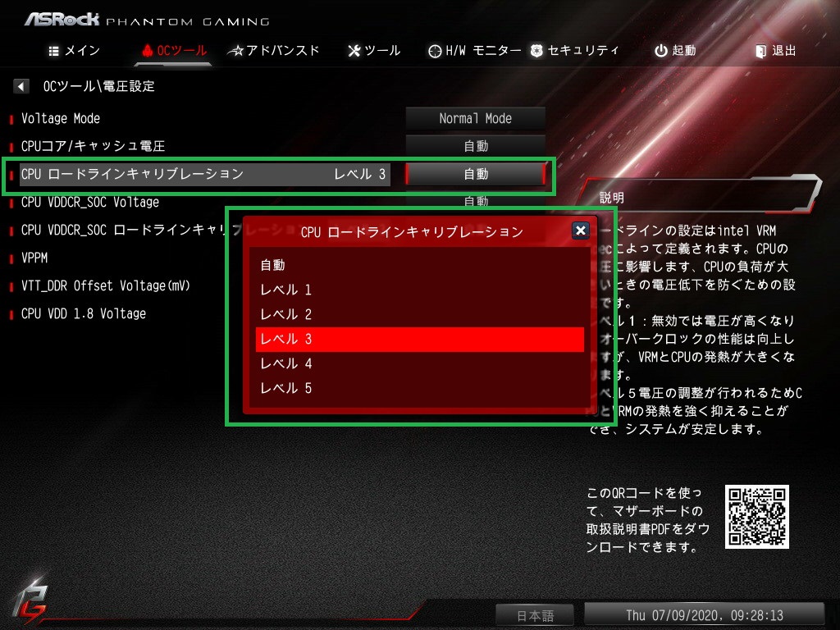840x630 pixels.
Task: Click the CPUコア/キャッシュ電圧 自動 value
Action: click(475, 146)
